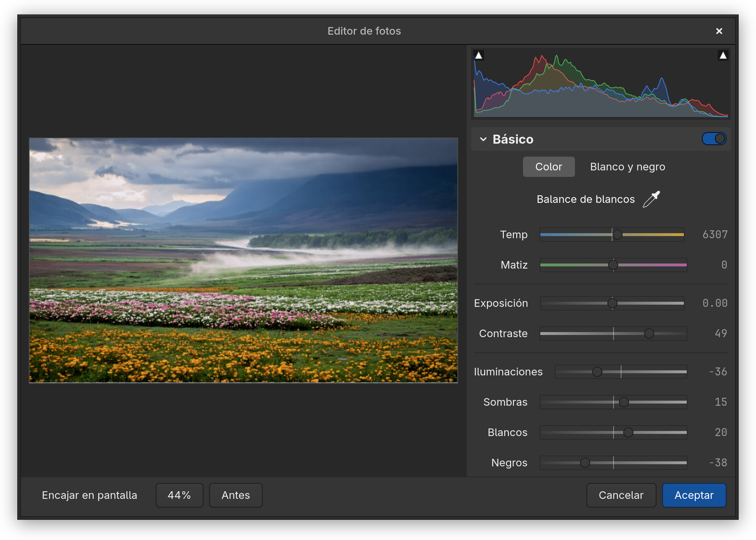This screenshot has height=540, width=756.
Task: Click the Negros value -38
Action: pyautogui.click(x=718, y=463)
